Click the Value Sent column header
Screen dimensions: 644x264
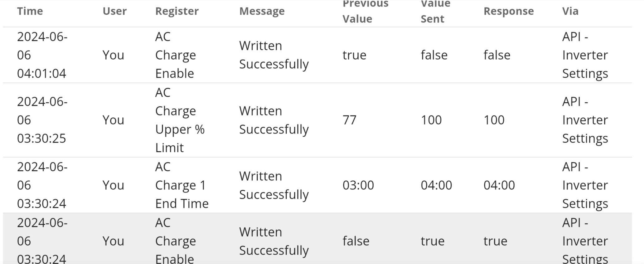pos(436,11)
